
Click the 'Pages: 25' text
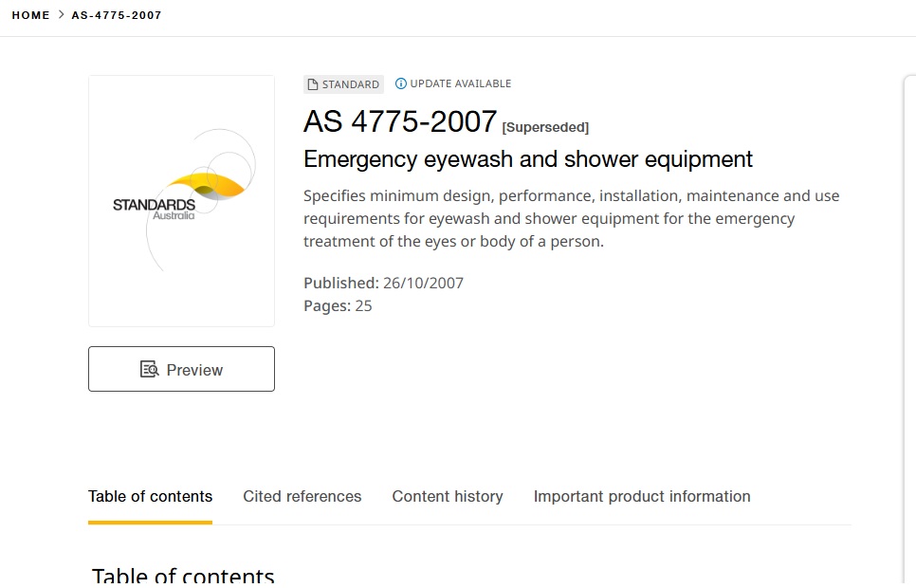(338, 305)
